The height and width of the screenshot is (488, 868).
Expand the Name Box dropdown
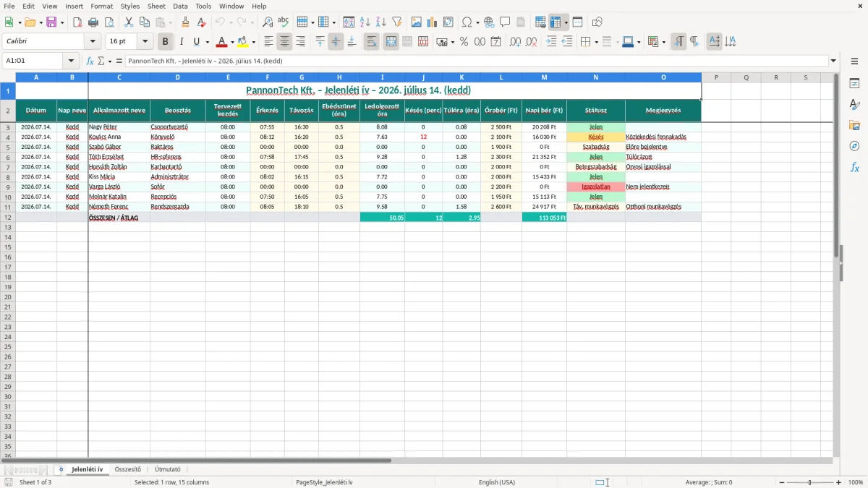point(71,61)
